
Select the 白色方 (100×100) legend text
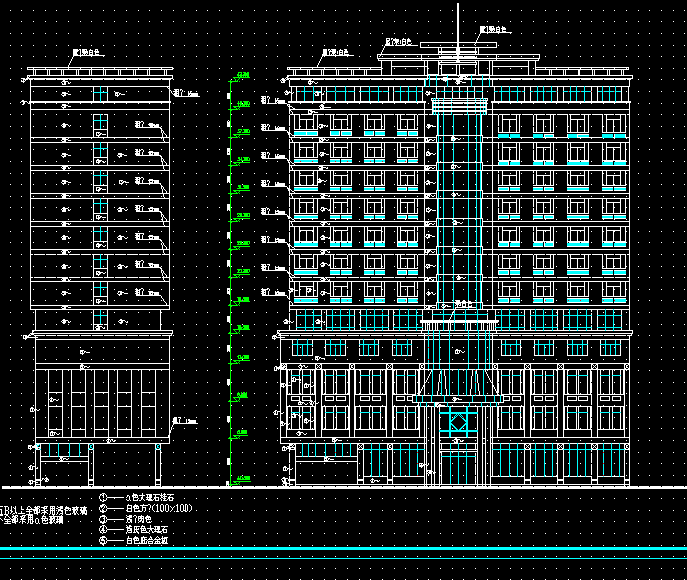[x=158, y=508]
